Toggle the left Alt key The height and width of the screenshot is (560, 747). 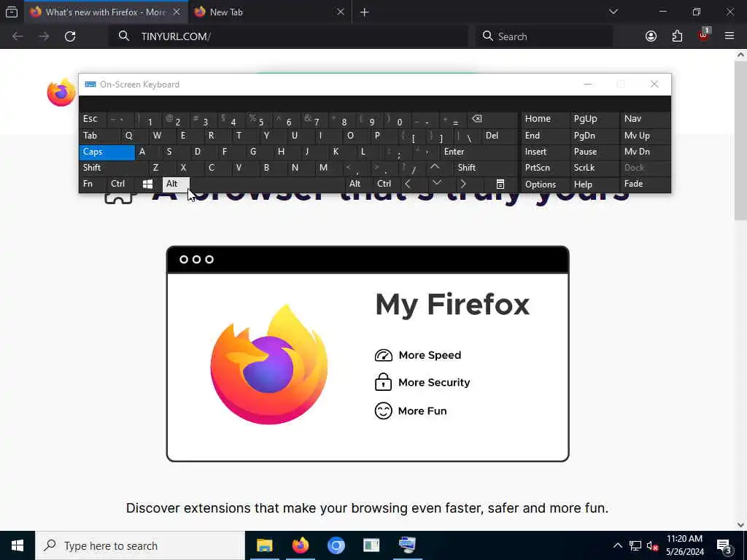(176, 184)
